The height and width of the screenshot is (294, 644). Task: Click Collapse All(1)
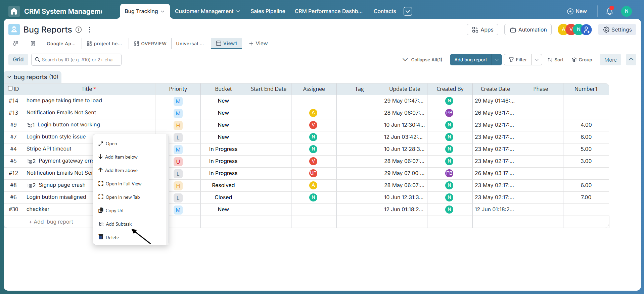[422, 60]
